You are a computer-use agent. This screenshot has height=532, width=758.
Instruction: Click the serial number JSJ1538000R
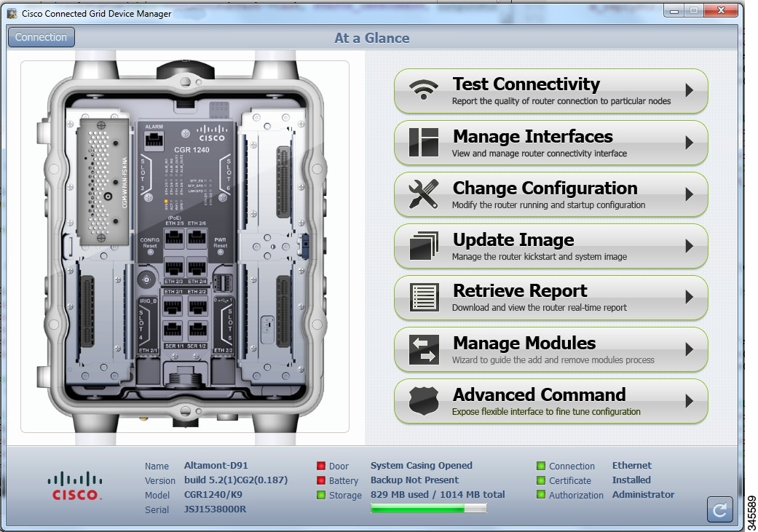215,509
